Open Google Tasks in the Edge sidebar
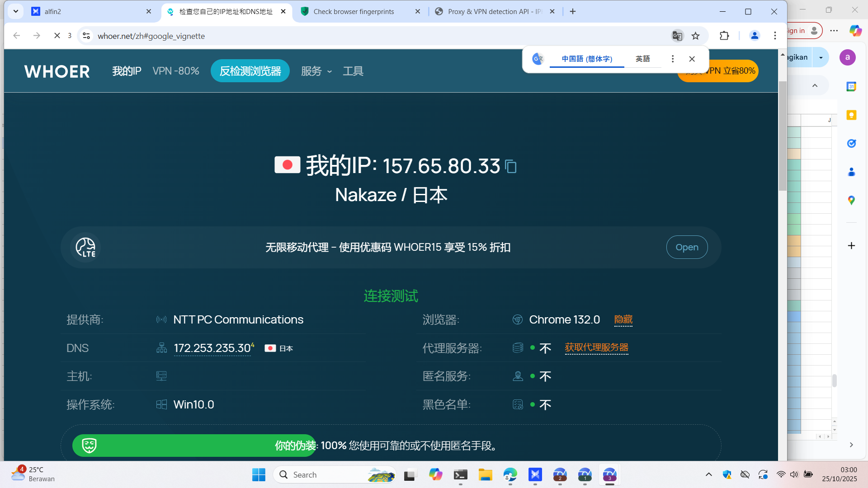 851,143
